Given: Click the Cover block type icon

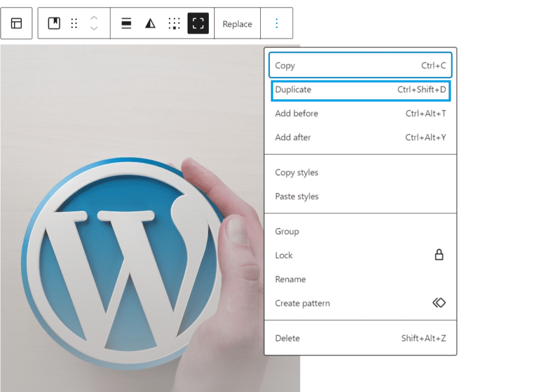Looking at the screenshot, I should coord(54,23).
